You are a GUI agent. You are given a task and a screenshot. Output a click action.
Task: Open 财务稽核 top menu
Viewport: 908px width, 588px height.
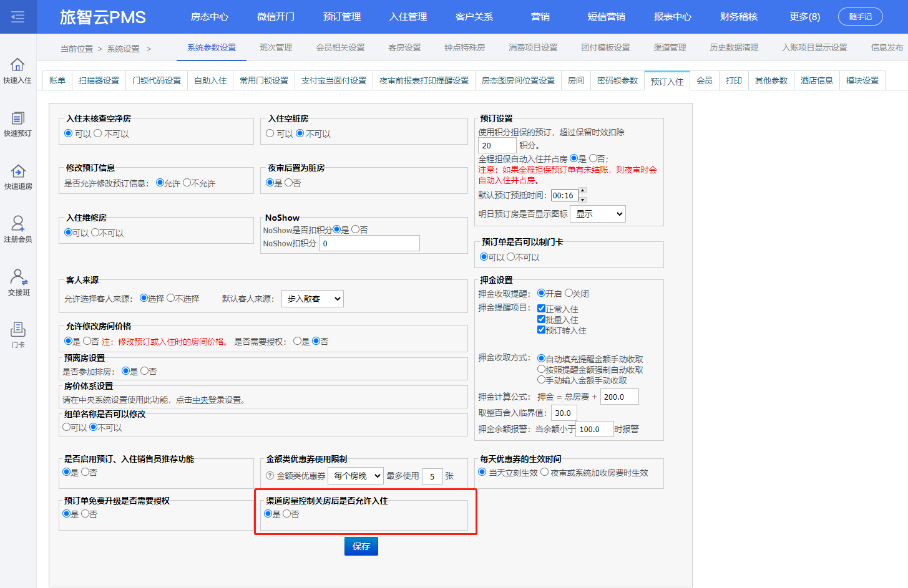click(739, 17)
